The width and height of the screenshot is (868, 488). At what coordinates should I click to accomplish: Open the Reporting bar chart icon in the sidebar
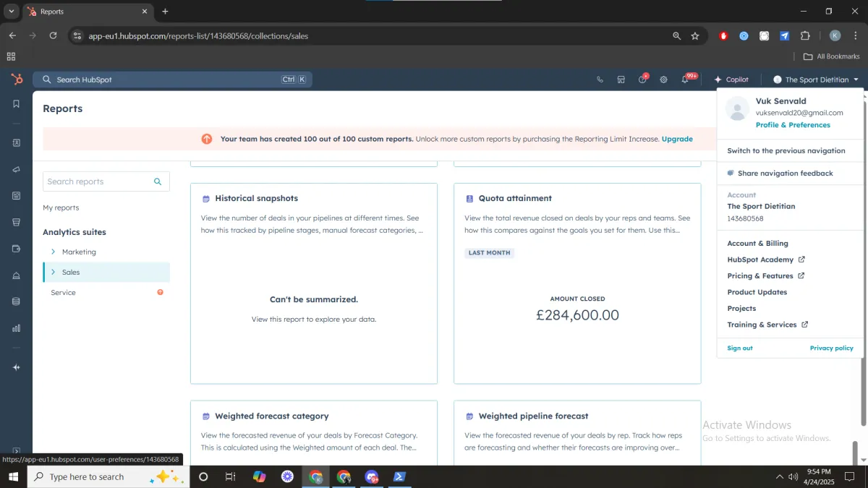[x=16, y=328]
